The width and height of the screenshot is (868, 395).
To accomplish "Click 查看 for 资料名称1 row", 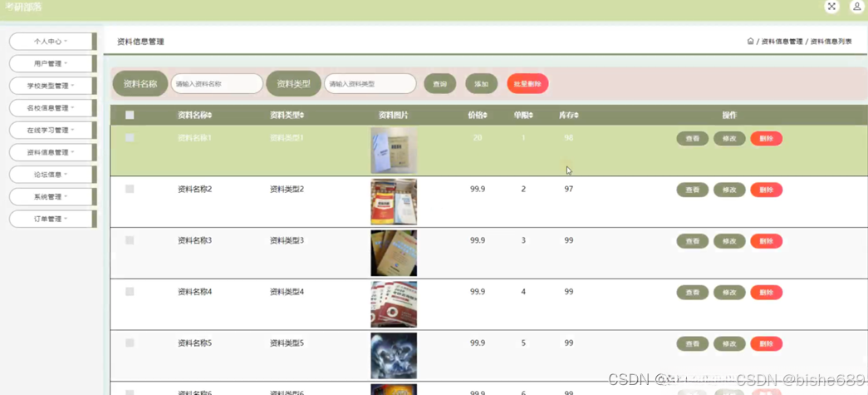I will point(693,139).
